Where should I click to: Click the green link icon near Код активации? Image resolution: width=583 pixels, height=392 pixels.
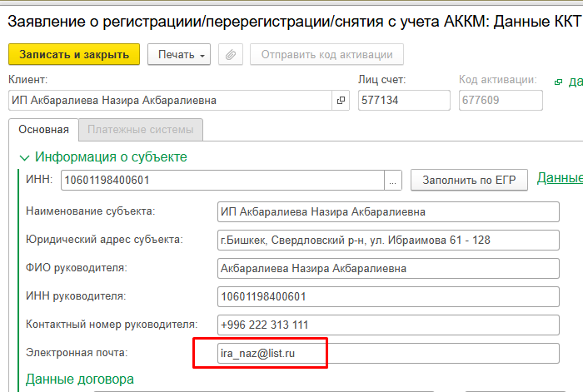point(558,82)
